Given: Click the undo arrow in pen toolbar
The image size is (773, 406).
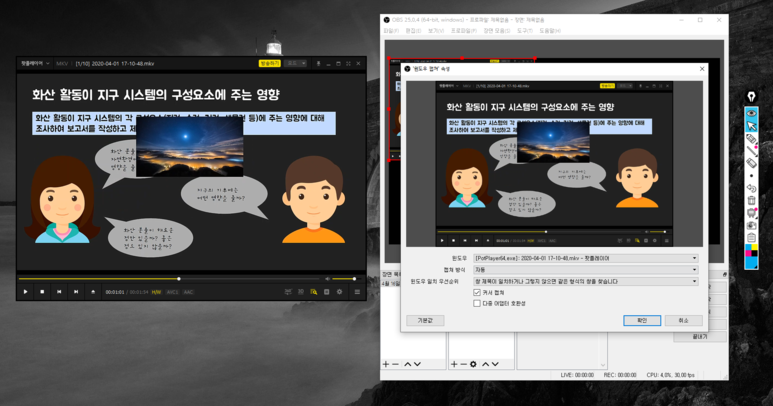Looking at the screenshot, I should [x=751, y=188].
